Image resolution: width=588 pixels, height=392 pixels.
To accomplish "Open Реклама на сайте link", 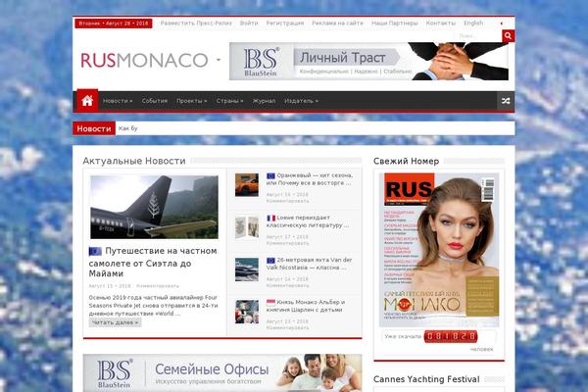I will [337, 24].
